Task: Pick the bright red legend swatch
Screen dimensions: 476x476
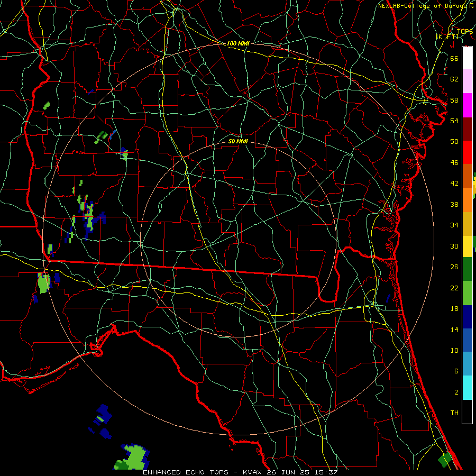Action: 467,152
